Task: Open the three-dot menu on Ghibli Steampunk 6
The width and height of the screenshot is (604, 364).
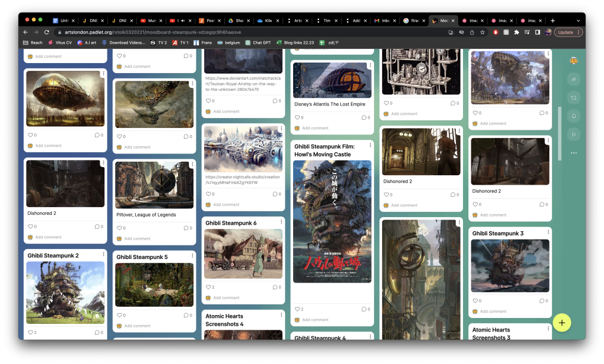Action: click(281, 222)
